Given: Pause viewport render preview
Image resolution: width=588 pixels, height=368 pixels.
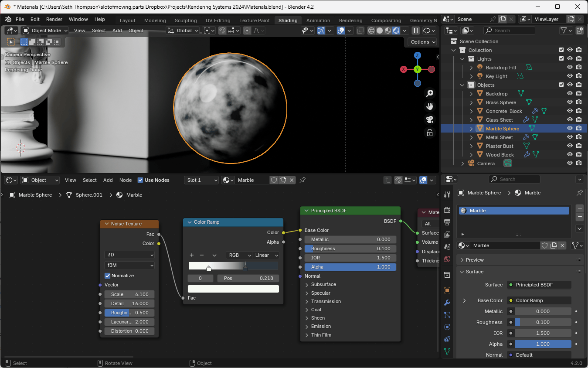Looking at the screenshot, I should click(x=416, y=31).
